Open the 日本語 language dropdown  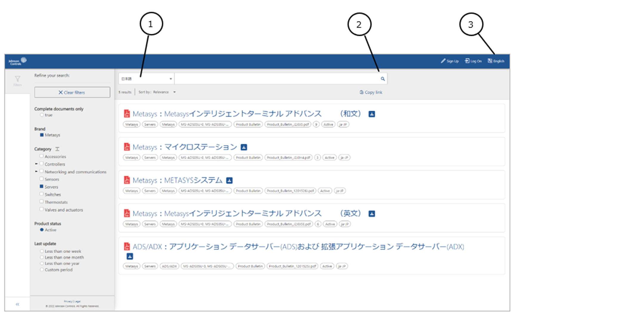tap(146, 79)
